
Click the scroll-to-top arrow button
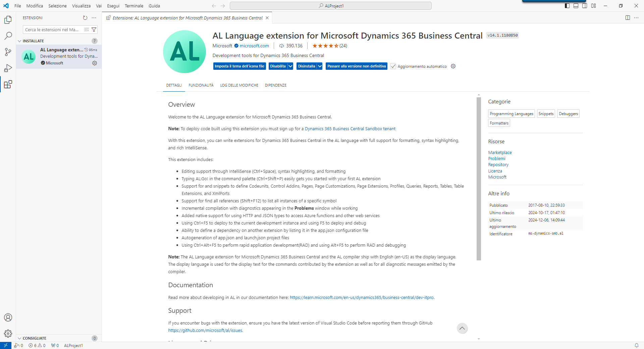[x=462, y=328]
